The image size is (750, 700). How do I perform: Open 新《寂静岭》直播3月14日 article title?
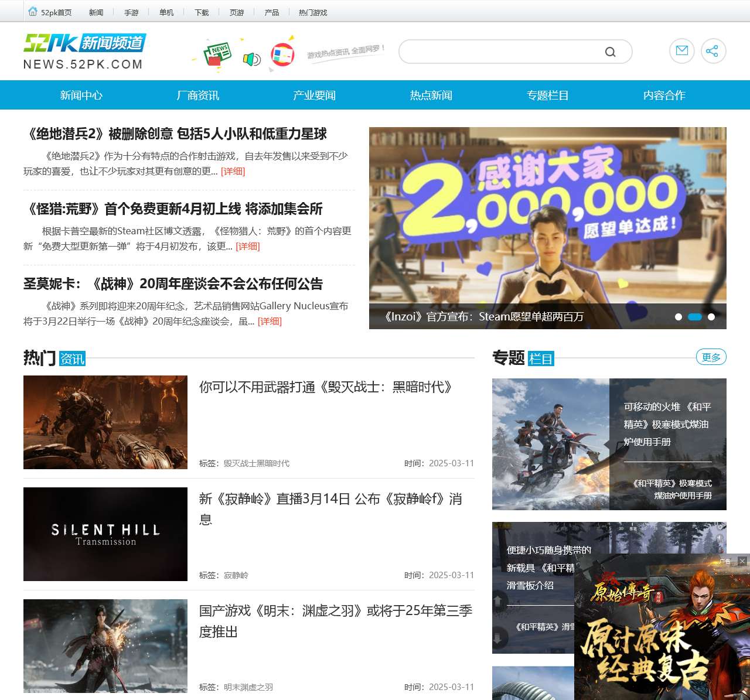click(x=330, y=509)
